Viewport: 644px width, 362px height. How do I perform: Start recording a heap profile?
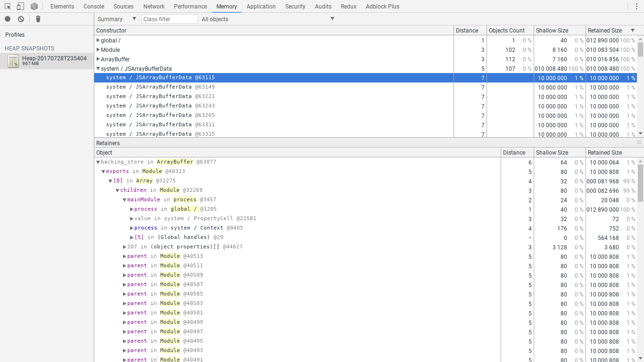tap(8, 19)
